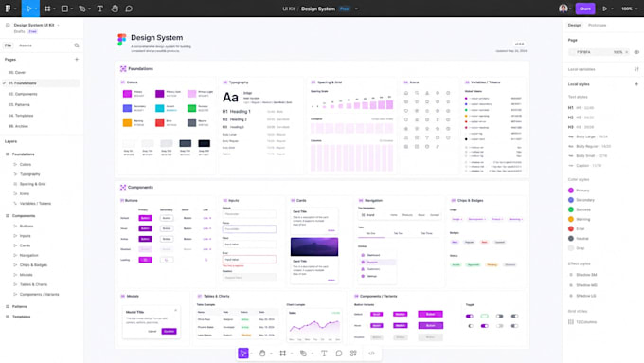Toggle the faded third switch in bottom toggle row
Screen dimensions: 644x363
499,326
